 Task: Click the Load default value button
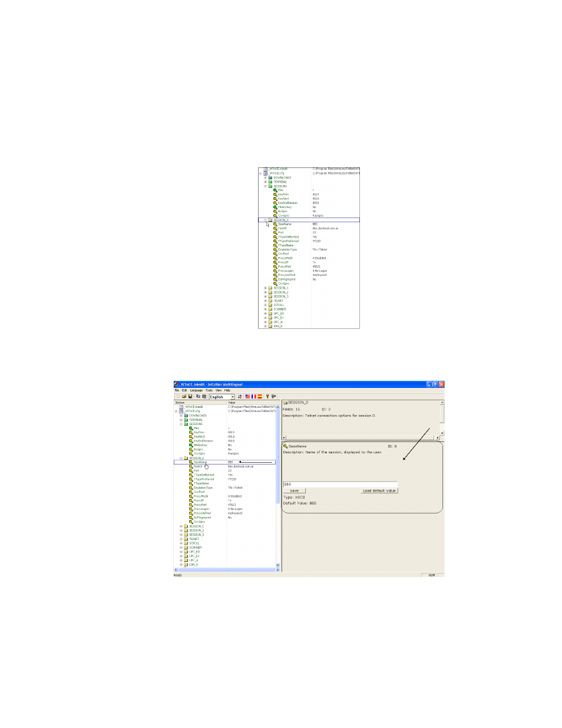point(379,490)
